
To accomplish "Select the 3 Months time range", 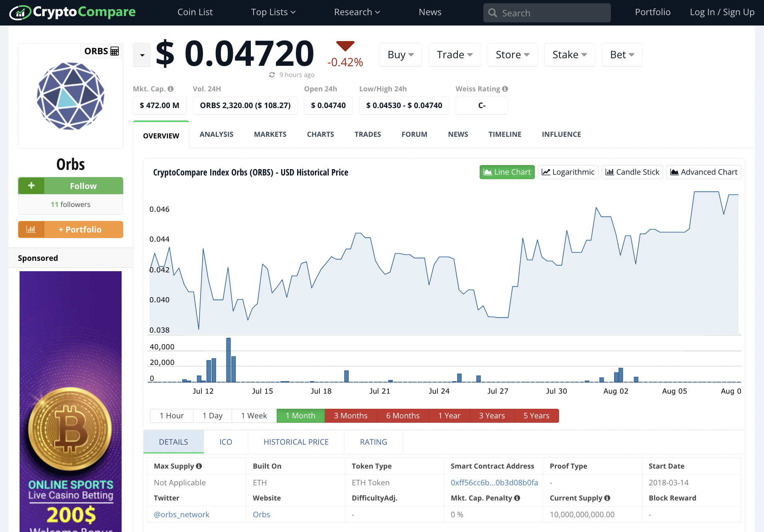I will point(350,416).
